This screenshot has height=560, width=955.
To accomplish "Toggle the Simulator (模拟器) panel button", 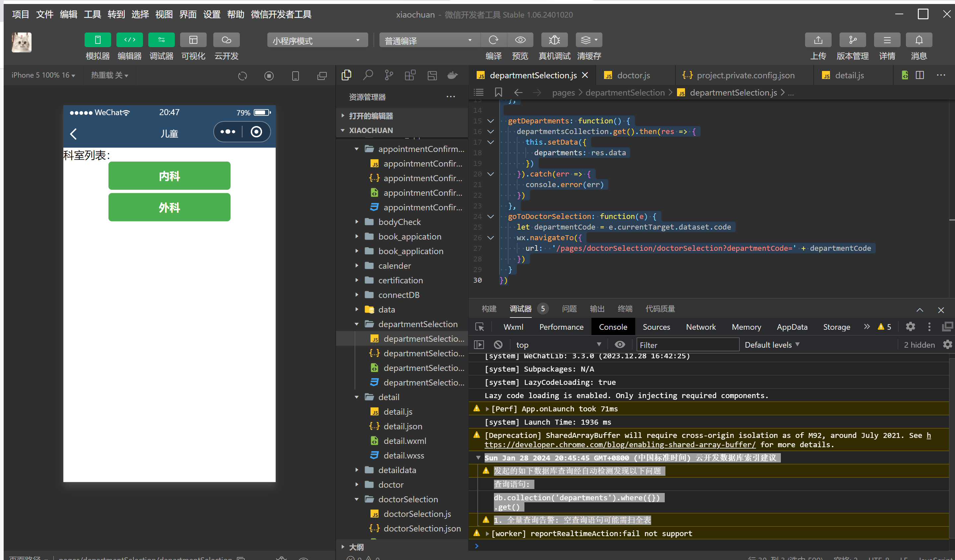I will (x=98, y=40).
